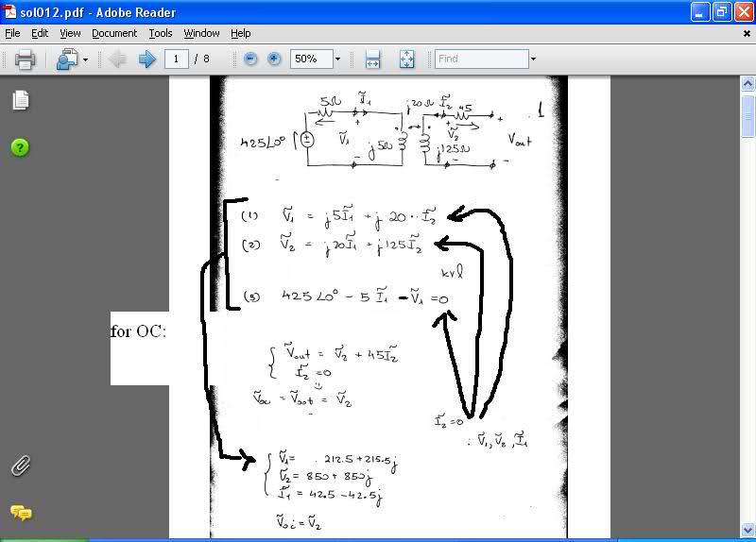Click the Find search box
756x542 pixels.
coord(481,59)
